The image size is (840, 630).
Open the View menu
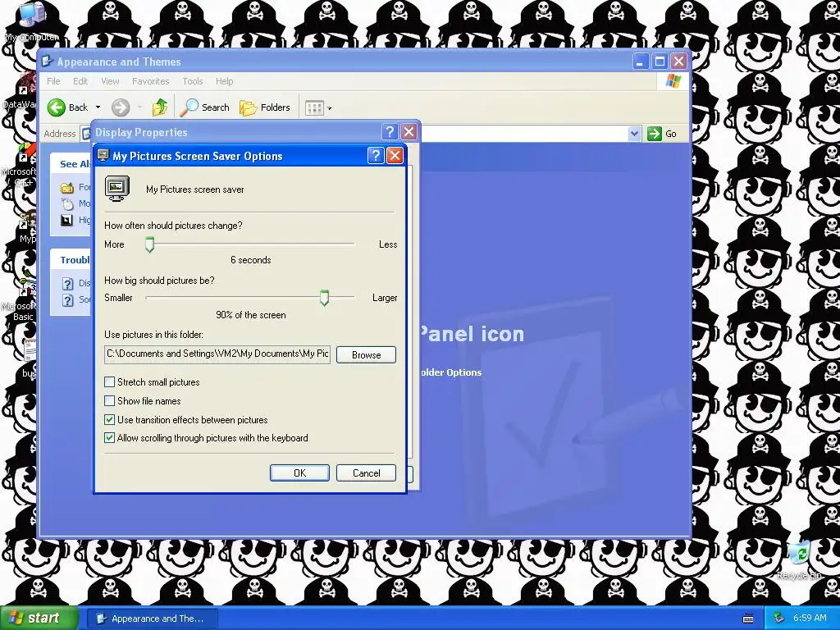coord(110,81)
